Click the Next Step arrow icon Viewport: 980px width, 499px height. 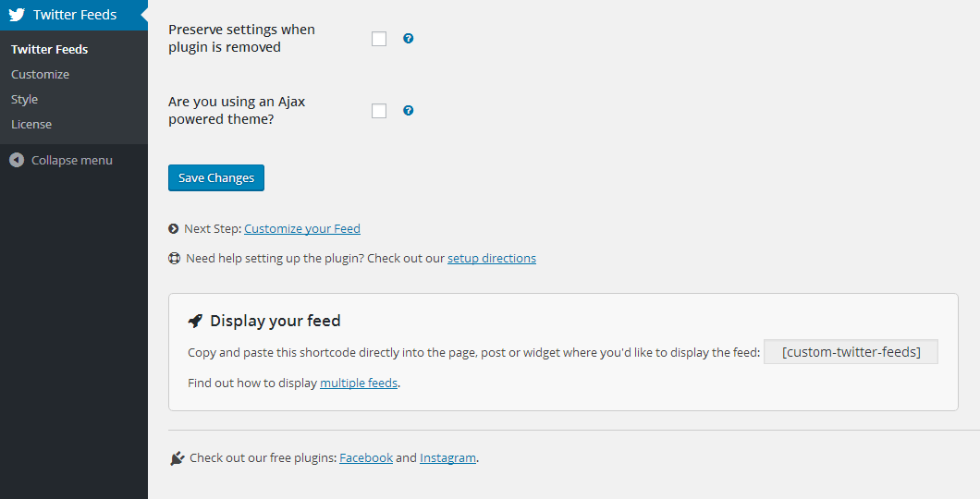[x=174, y=229]
